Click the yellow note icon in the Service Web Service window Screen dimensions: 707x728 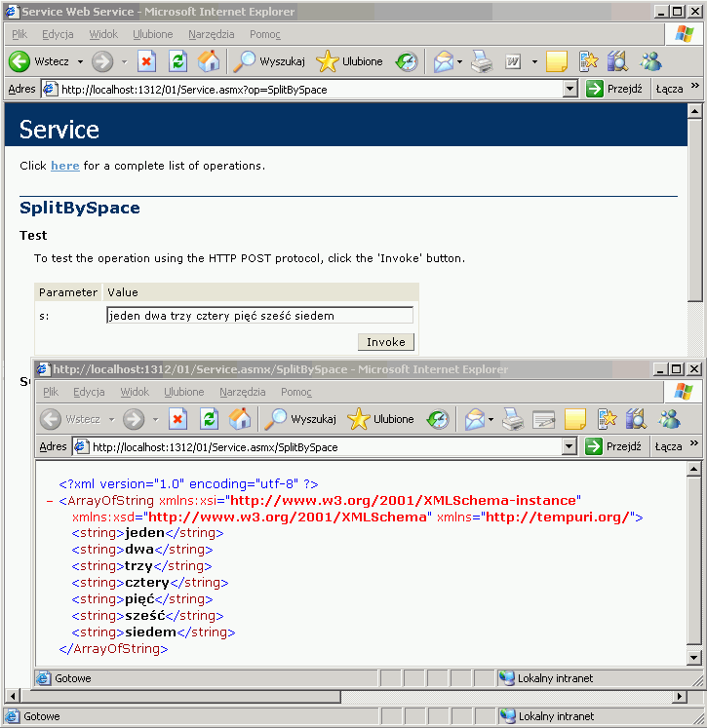557,61
